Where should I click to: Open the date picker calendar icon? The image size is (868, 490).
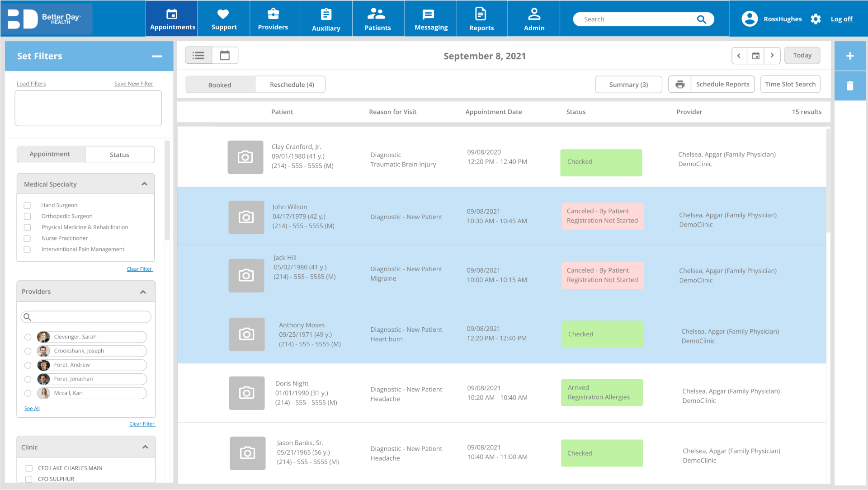[755, 56]
